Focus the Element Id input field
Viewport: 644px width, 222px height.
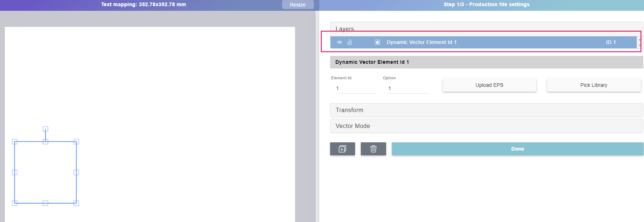point(355,89)
